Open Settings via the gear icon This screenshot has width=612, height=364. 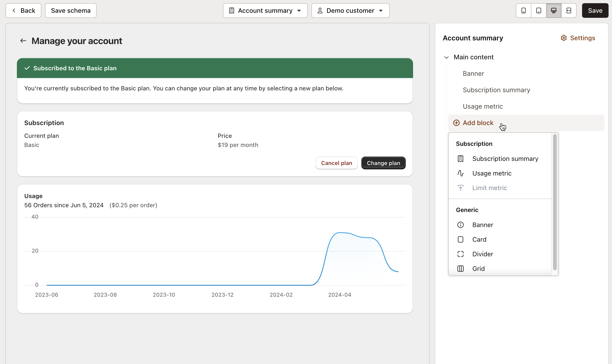click(564, 38)
